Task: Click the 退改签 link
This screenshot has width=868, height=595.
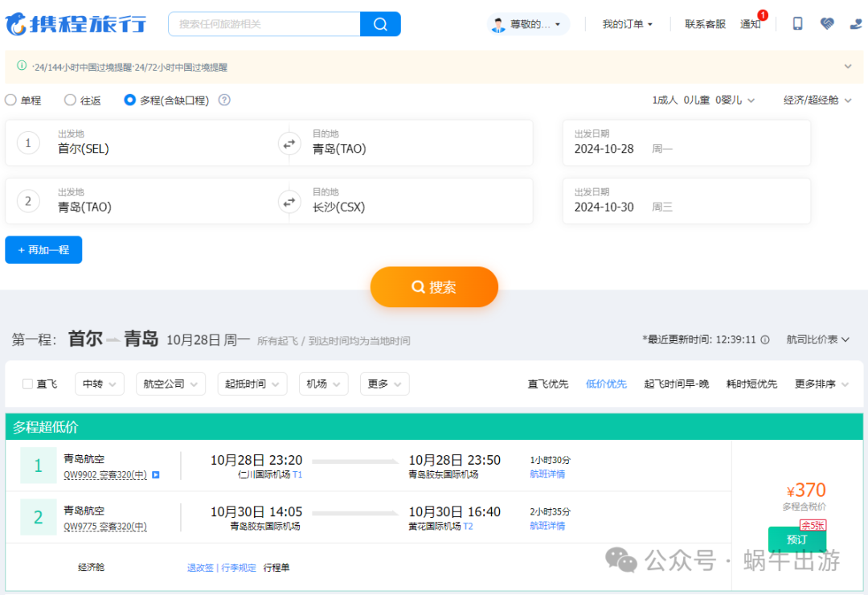Action: point(200,568)
